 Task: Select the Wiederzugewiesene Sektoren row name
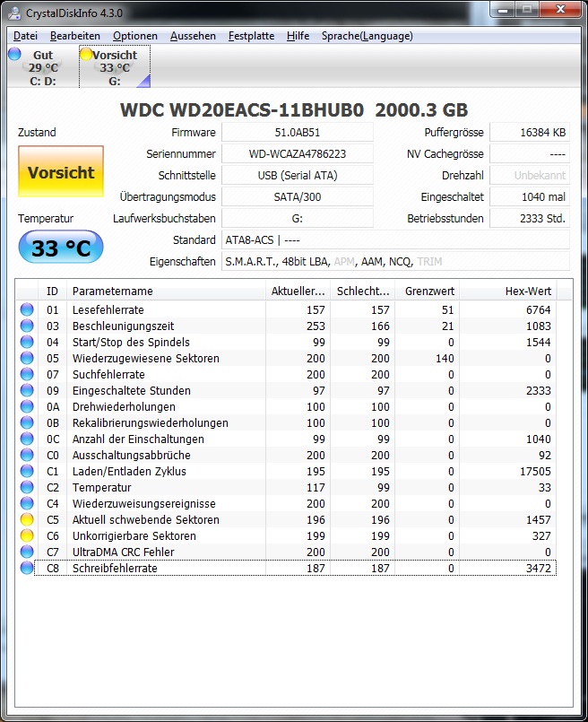(x=146, y=358)
